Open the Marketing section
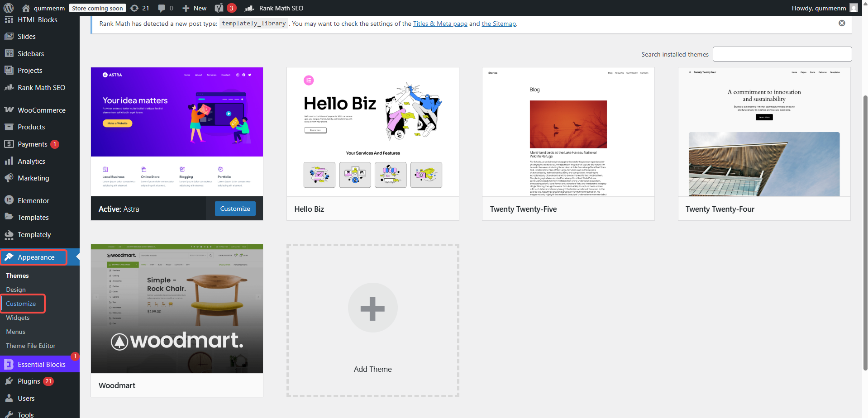Viewport: 868px width, 418px height. click(x=33, y=178)
